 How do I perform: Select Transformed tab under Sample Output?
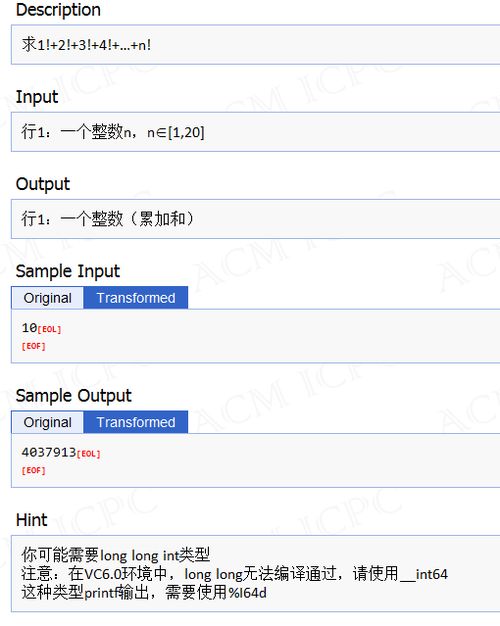pyautogui.click(x=136, y=422)
